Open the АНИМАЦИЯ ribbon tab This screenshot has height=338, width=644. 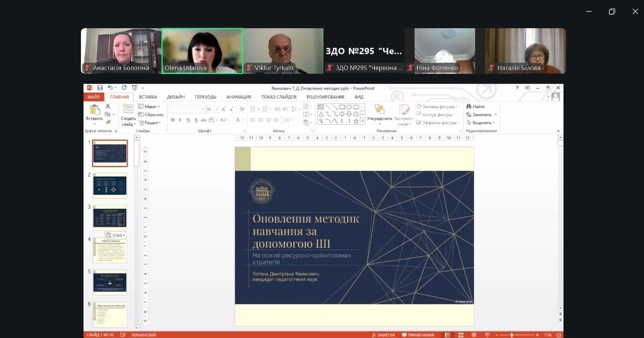coord(238,97)
